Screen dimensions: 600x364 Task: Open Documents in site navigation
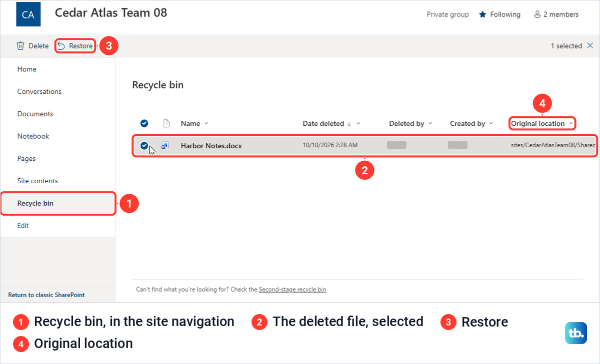35,114
